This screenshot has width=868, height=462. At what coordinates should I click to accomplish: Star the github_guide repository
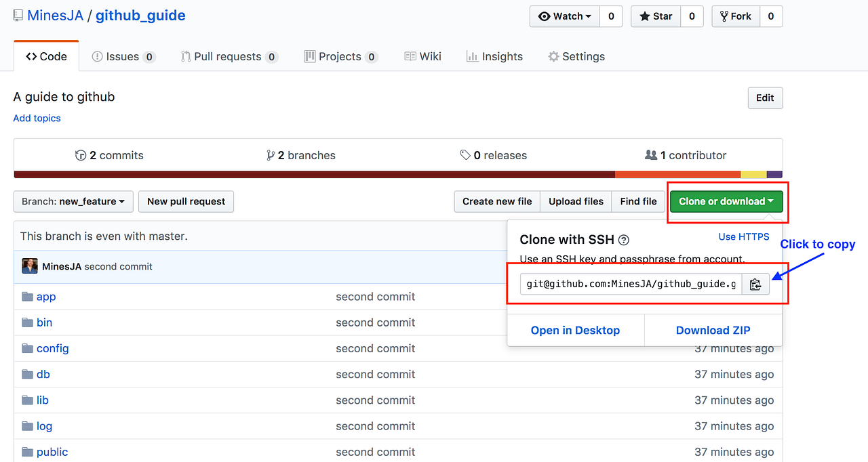pos(655,16)
